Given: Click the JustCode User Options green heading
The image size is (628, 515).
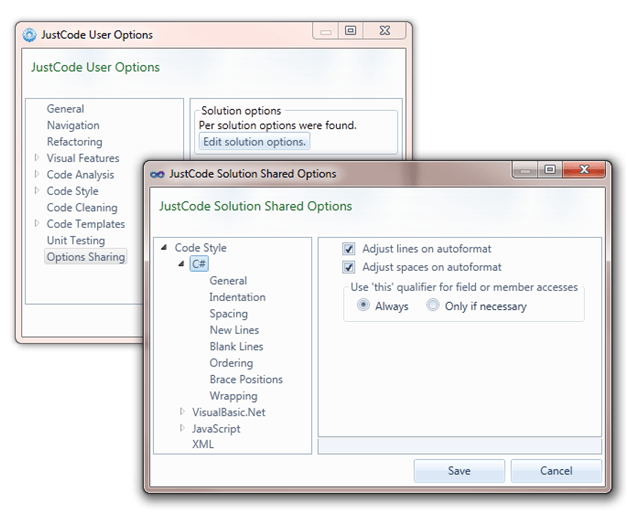Looking at the screenshot, I should pos(95,67).
